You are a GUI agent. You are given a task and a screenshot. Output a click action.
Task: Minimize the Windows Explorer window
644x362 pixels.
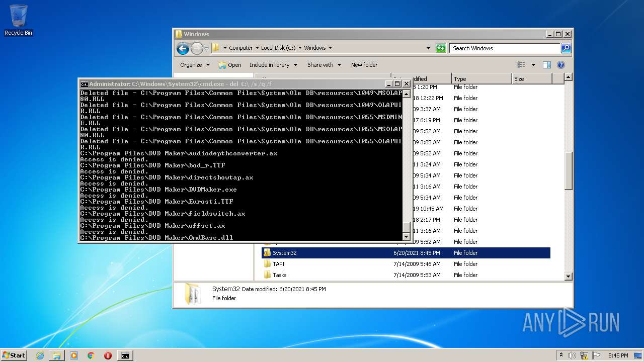(549, 34)
